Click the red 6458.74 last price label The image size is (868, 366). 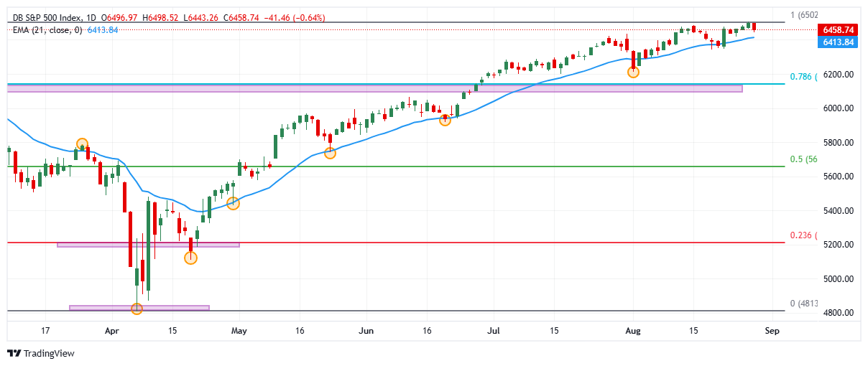click(836, 30)
